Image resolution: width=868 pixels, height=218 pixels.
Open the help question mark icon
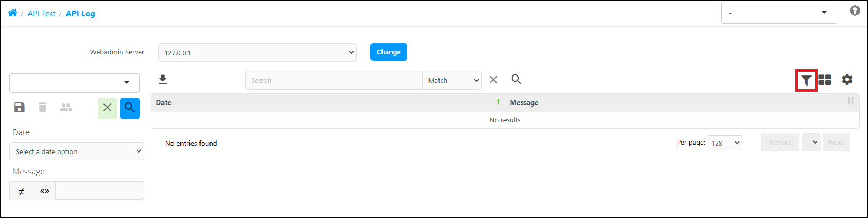tap(855, 11)
